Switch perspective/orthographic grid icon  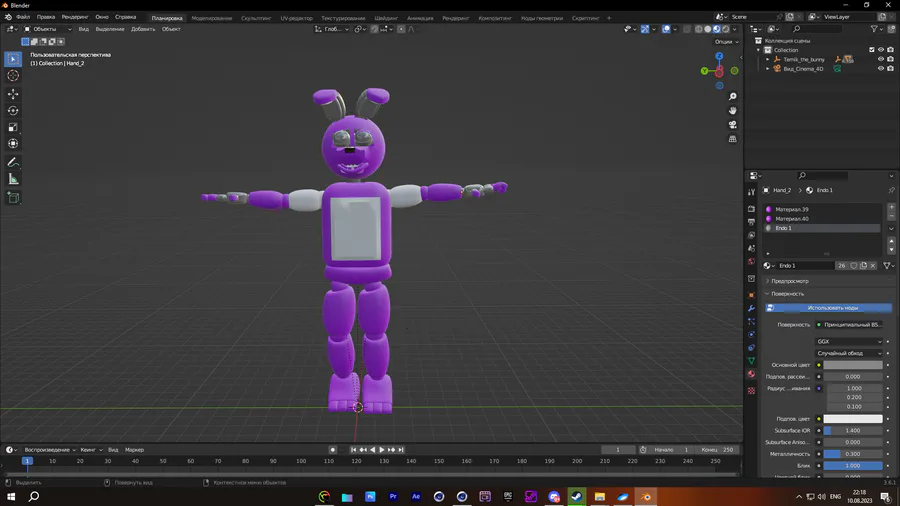pos(732,139)
